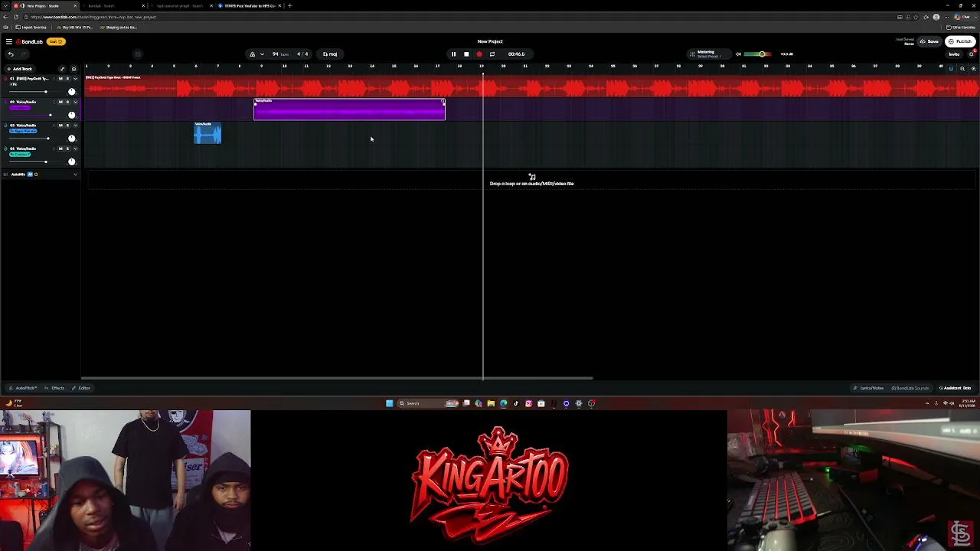Image resolution: width=980 pixels, height=551 pixels.
Task: Open the Lyrics/Notes panel
Action: [x=869, y=388]
